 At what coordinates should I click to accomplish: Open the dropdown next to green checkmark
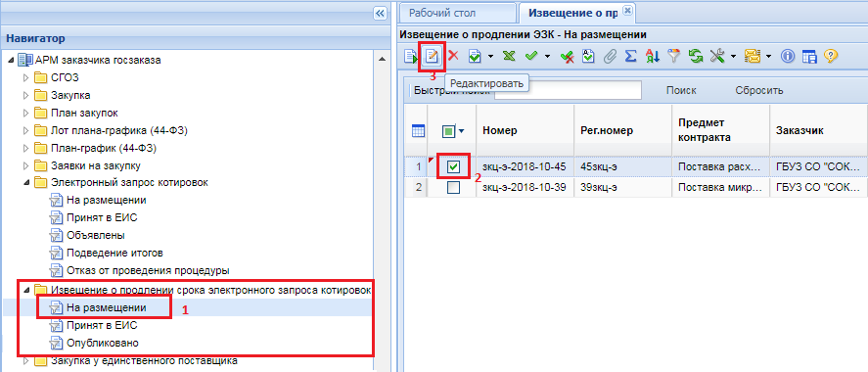(547, 57)
